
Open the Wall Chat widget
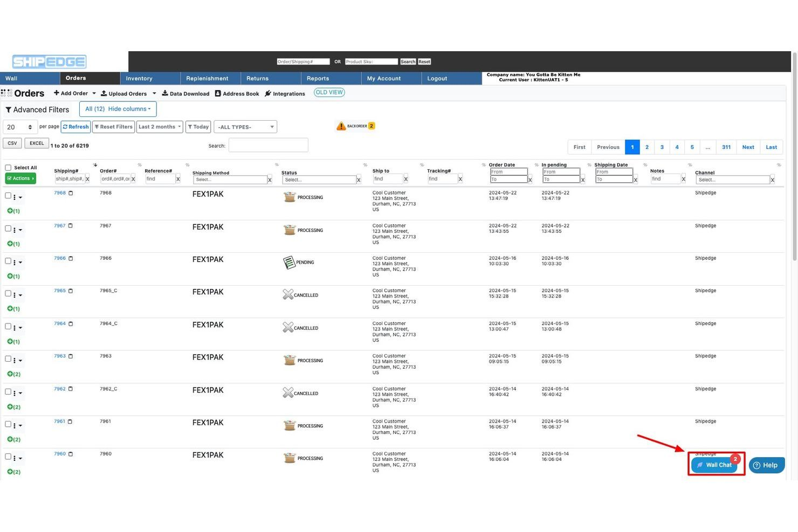[714, 465]
